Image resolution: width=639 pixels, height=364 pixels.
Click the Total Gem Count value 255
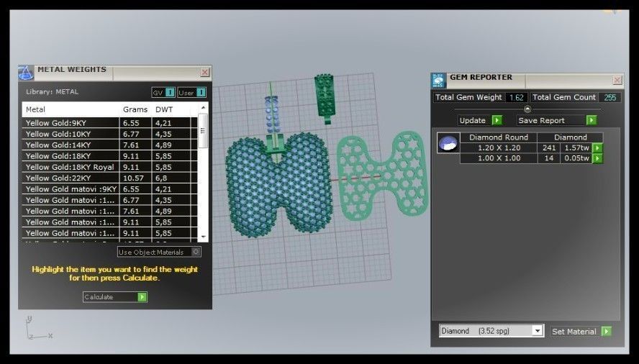(x=610, y=97)
